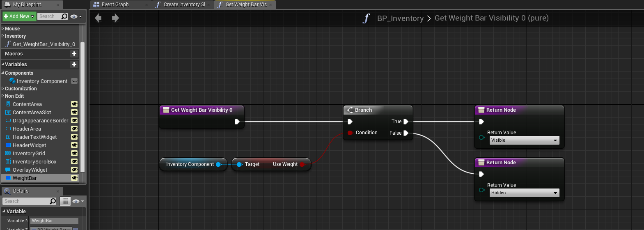The image size is (644, 230).
Task: Collapse the Components category
Action: [3, 73]
